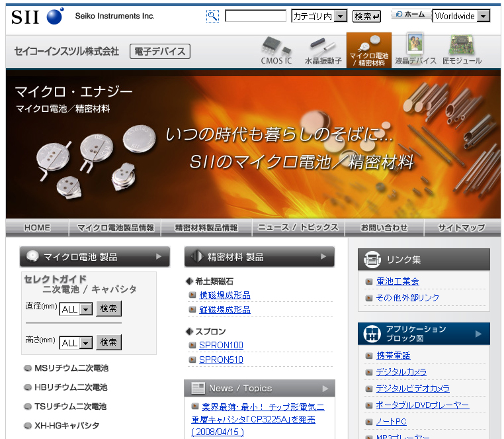Image resolution: width=504 pixels, height=439 pixels.
Task: Click the HOME navigation tab
Action: tap(37, 228)
